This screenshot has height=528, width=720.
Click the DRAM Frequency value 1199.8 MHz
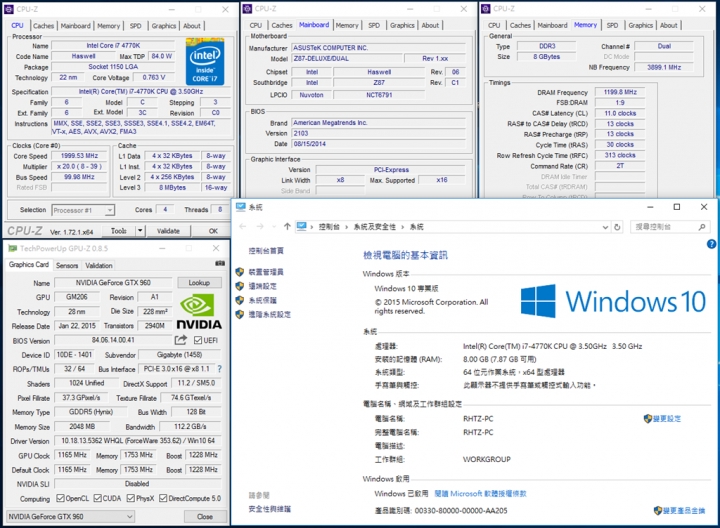tap(620, 92)
